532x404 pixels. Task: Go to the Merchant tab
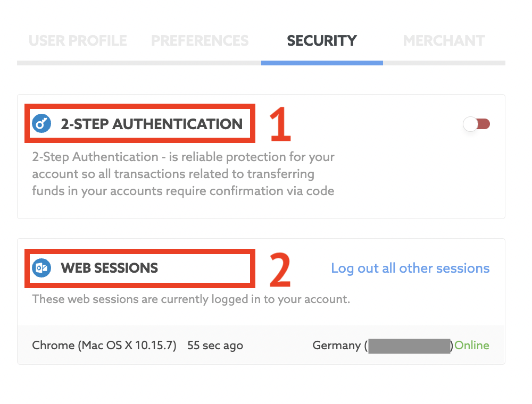pos(444,41)
